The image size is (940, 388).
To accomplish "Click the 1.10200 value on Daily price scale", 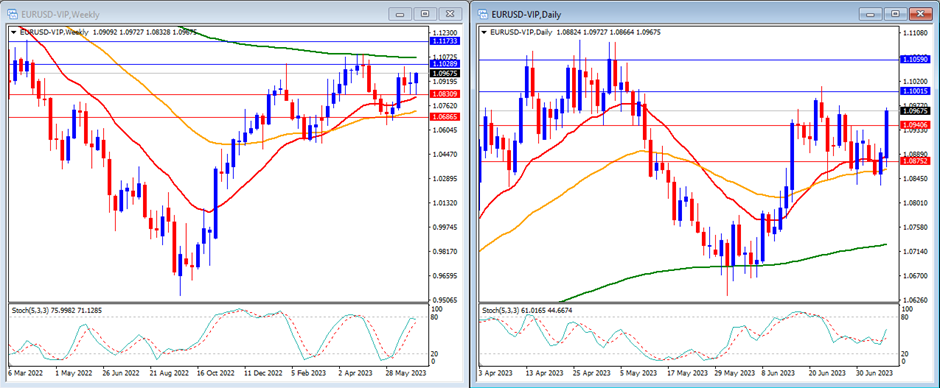I will point(915,81).
